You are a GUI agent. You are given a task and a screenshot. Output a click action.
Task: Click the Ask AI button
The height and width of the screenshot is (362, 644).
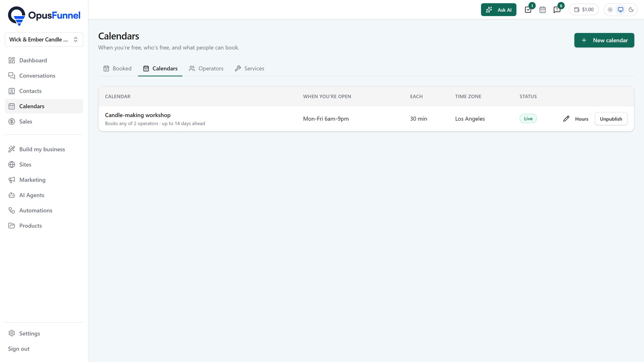click(x=498, y=10)
